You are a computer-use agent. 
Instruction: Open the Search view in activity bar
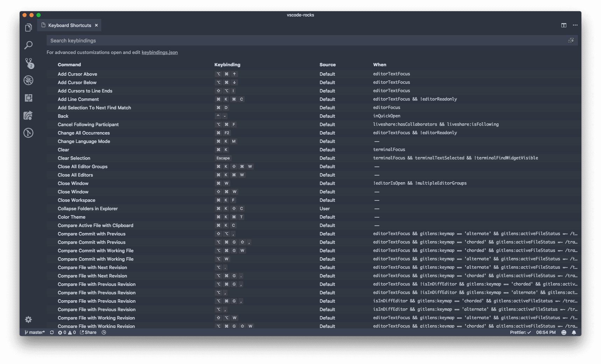[x=28, y=45]
